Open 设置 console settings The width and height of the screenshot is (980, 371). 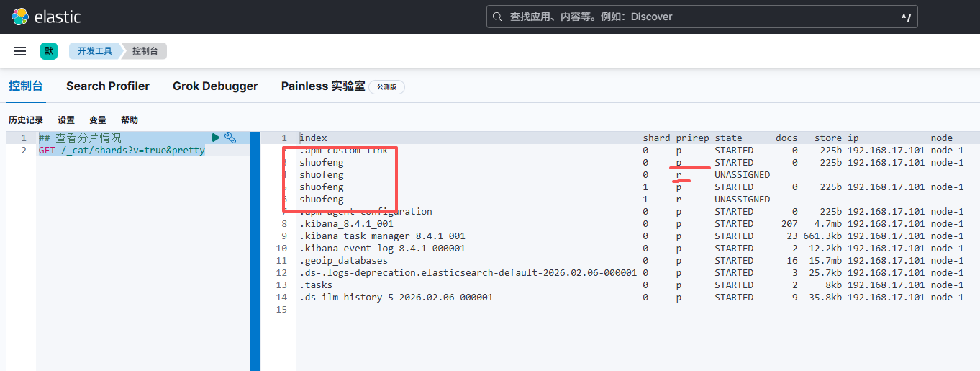pos(66,120)
